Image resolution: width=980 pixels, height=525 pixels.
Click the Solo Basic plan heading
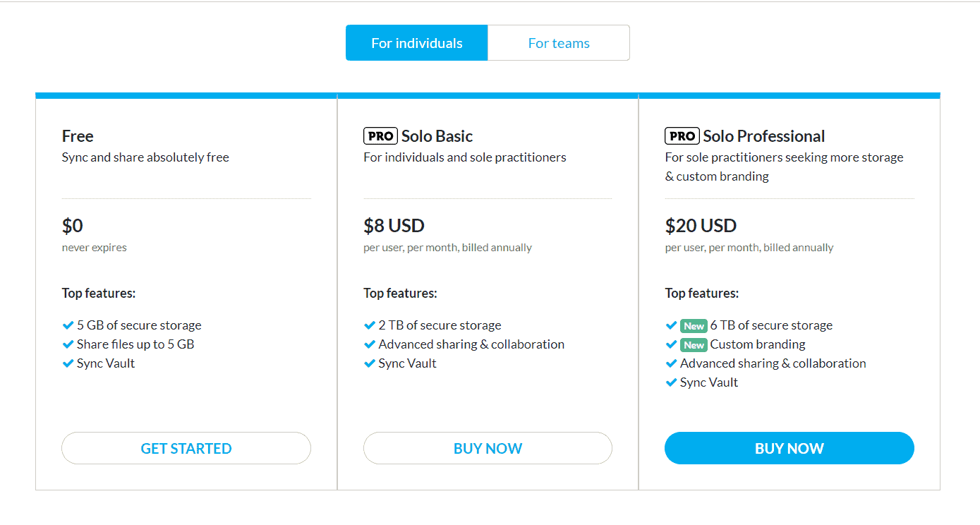[437, 136]
